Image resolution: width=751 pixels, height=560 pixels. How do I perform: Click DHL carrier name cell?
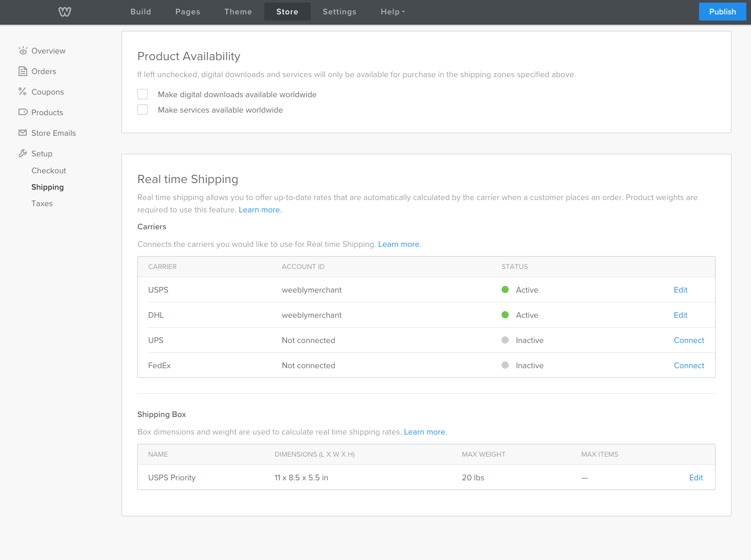pos(156,315)
